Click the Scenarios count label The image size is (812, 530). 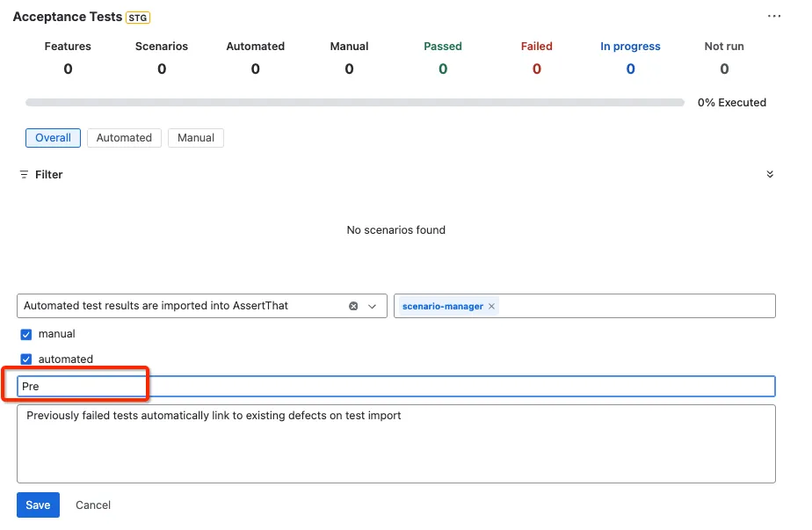point(162,46)
